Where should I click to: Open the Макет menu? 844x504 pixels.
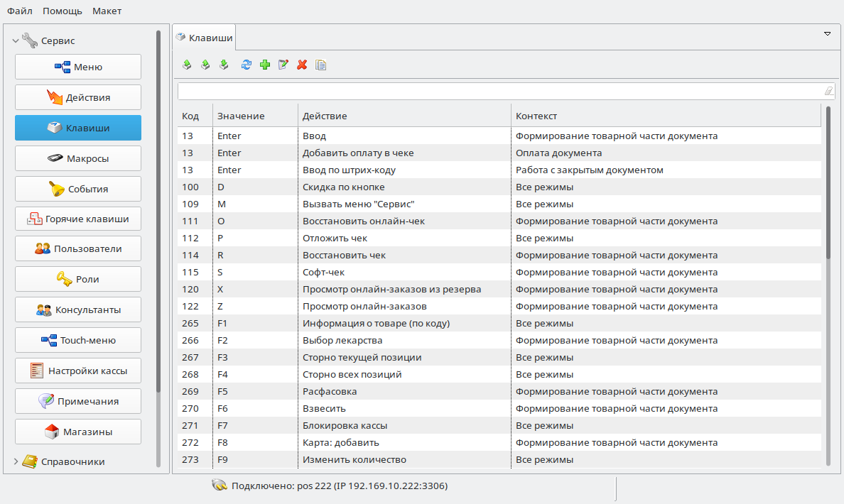(107, 11)
